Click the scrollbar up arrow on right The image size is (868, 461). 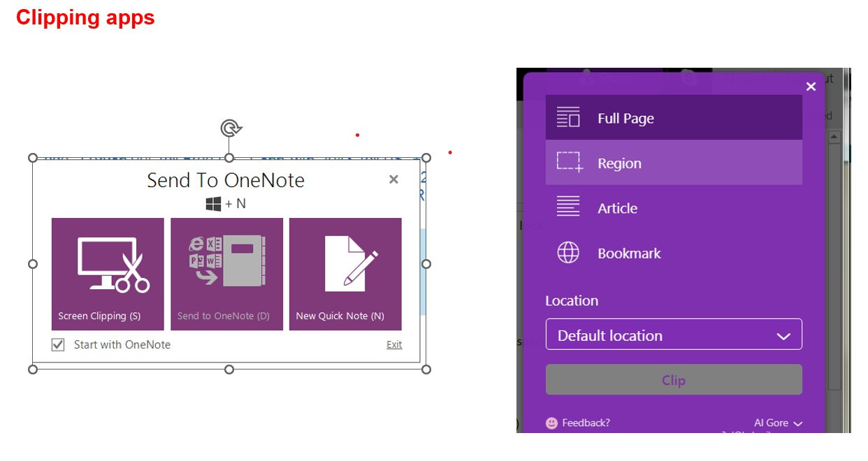834,138
